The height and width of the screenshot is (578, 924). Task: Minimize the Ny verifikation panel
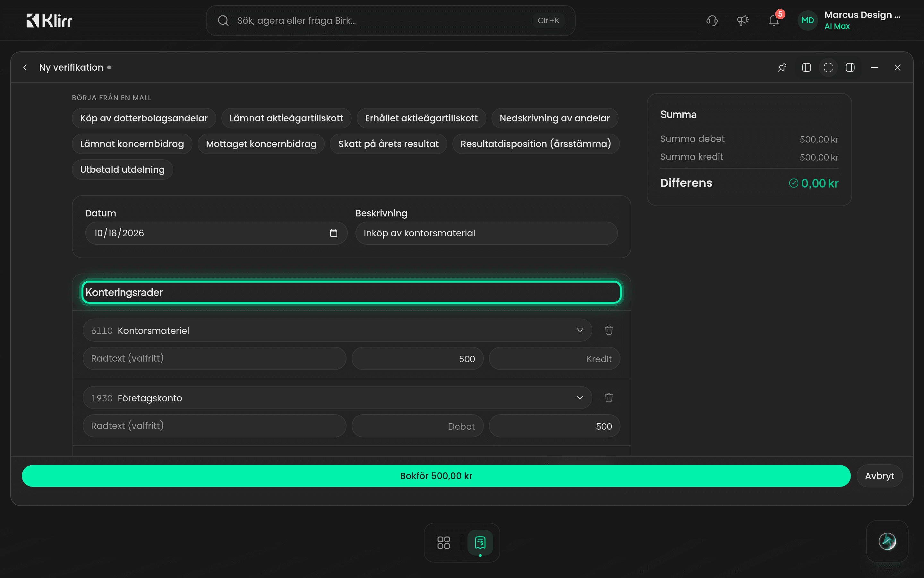click(x=874, y=68)
